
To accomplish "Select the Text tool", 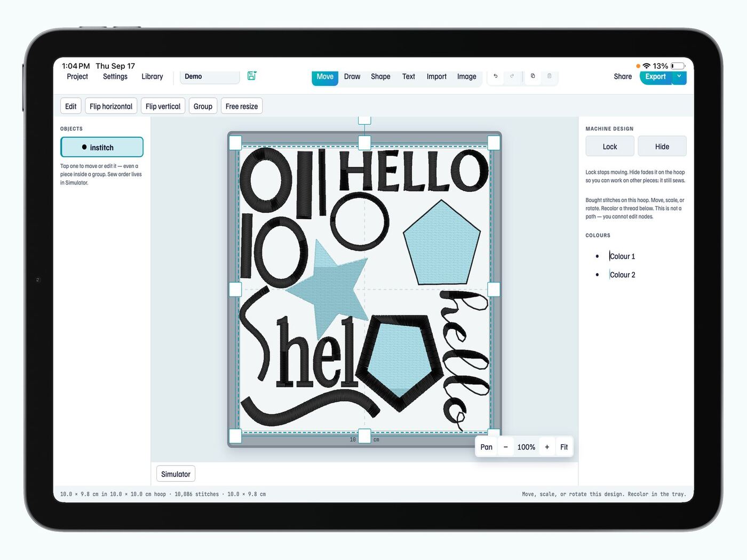I will (x=409, y=77).
